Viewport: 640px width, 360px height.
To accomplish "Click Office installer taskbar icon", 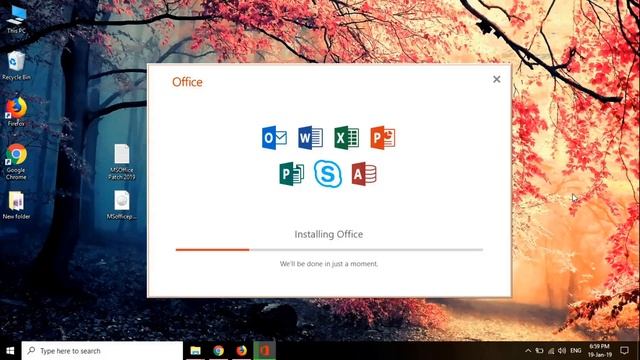I will pos(264,351).
